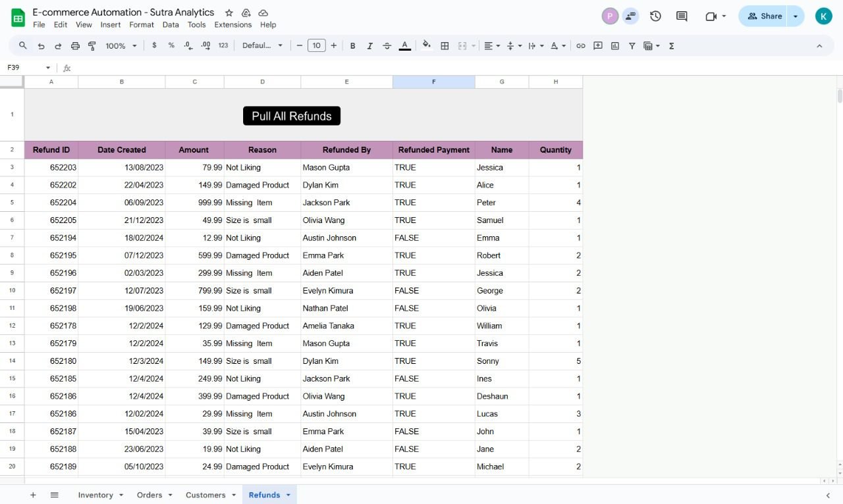Click the Insert chart icon
Viewport: 843px width, 504px height.
(614, 46)
